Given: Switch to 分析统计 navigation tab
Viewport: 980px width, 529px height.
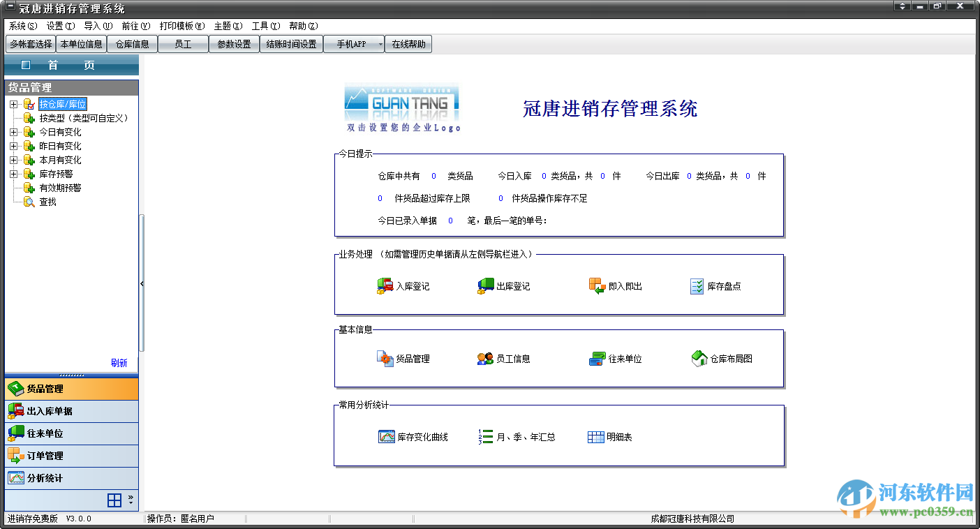Looking at the screenshot, I should [72, 478].
